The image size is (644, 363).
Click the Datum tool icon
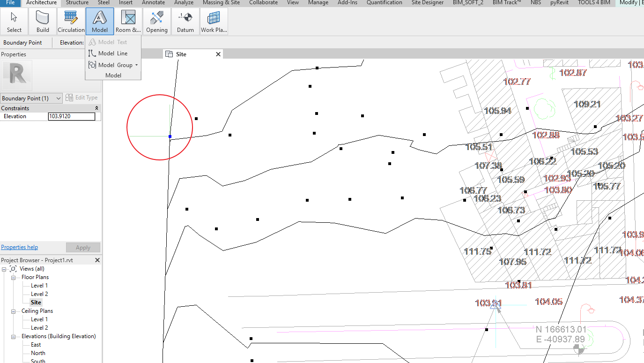pyautogui.click(x=185, y=21)
